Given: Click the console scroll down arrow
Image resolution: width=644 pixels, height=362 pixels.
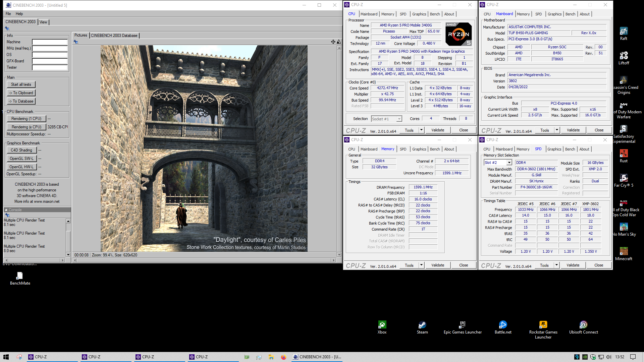Looking at the screenshot, I should 68,255.
